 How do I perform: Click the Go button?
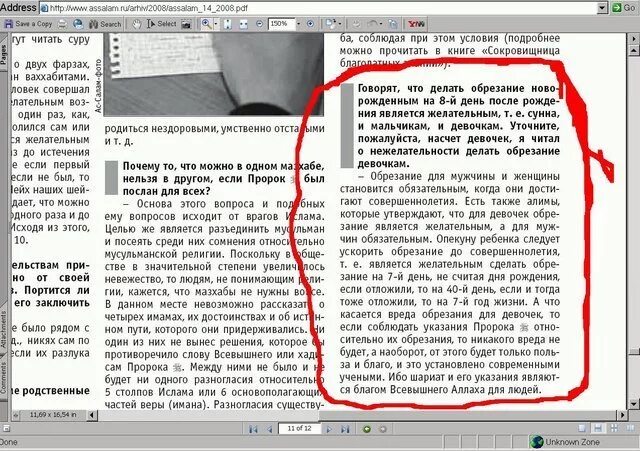(x=624, y=8)
